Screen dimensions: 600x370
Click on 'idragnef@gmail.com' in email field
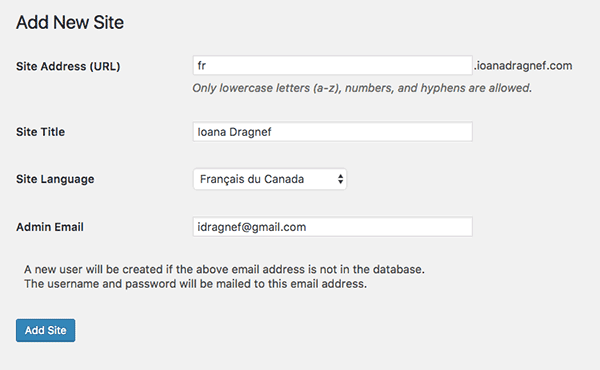pyautogui.click(x=252, y=227)
